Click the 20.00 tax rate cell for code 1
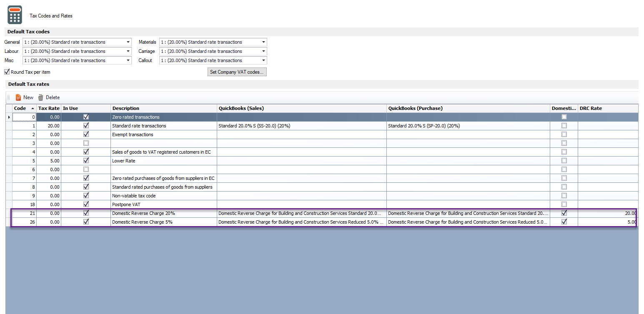644x314 pixels. pyautogui.click(x=49, y=126)
